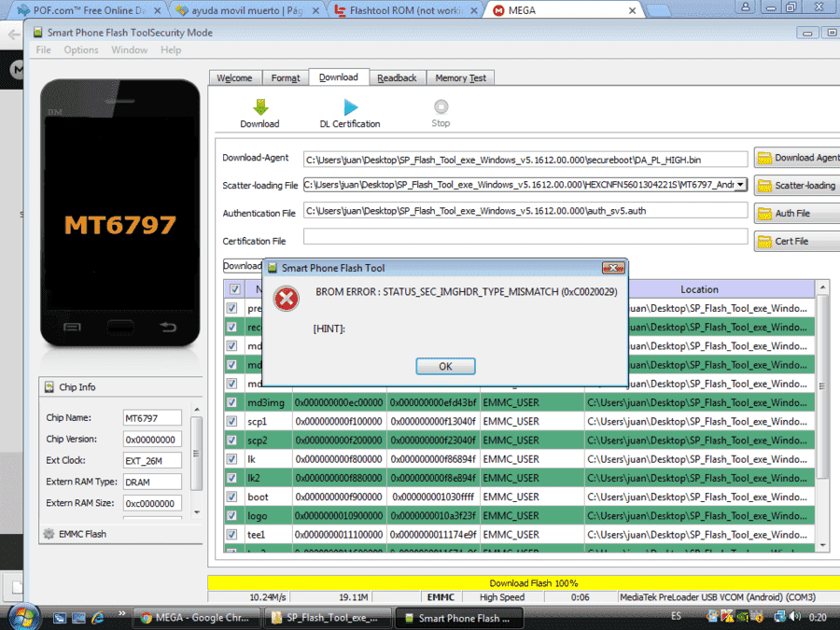Screen dimensions: 840x630
Task: Switch to Flashtool ROM browser tab
Action: pyautogui.click(x=406, y=10)
